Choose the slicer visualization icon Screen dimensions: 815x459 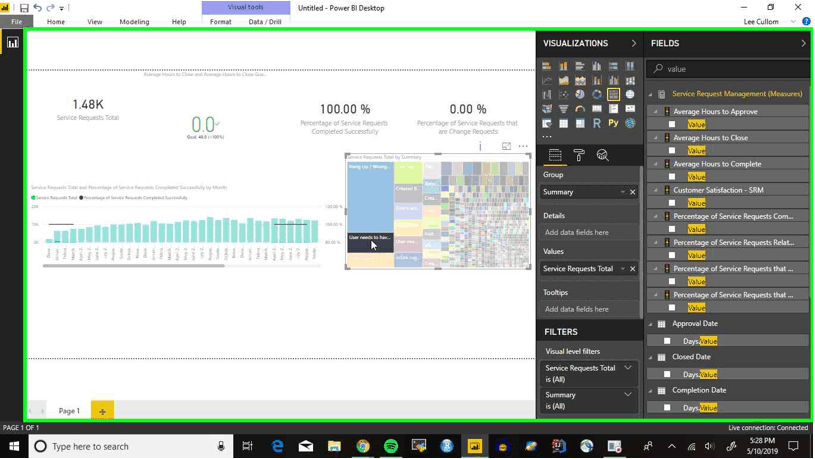pyautogui.click(x=546, y=124)
